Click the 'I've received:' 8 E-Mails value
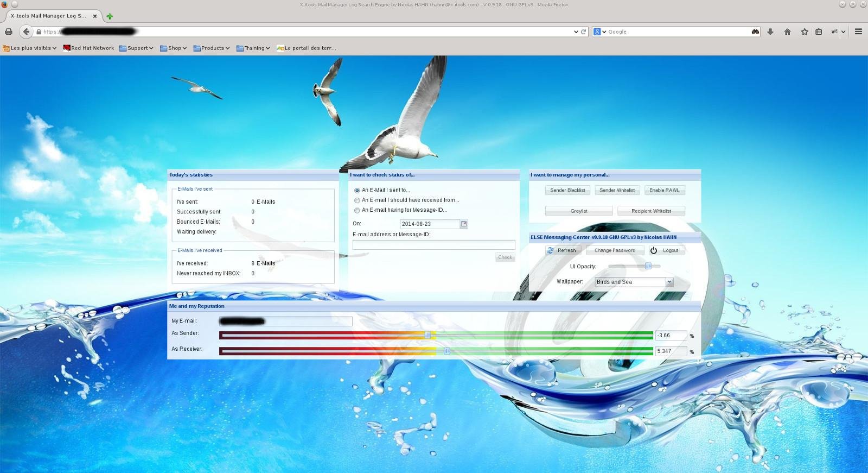The width and height of the screenshot is (868, 473). coord(263,263)
